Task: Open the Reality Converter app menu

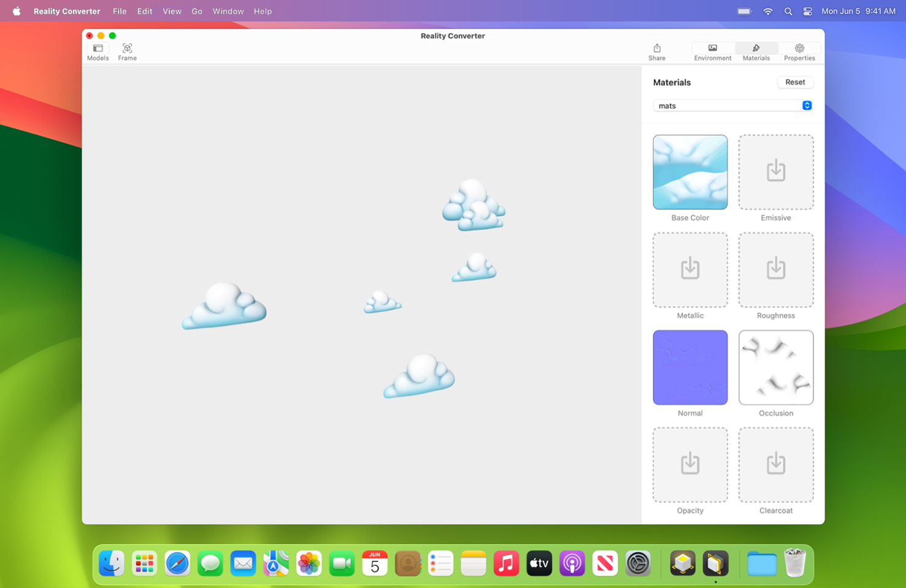Action: (67, 11)
